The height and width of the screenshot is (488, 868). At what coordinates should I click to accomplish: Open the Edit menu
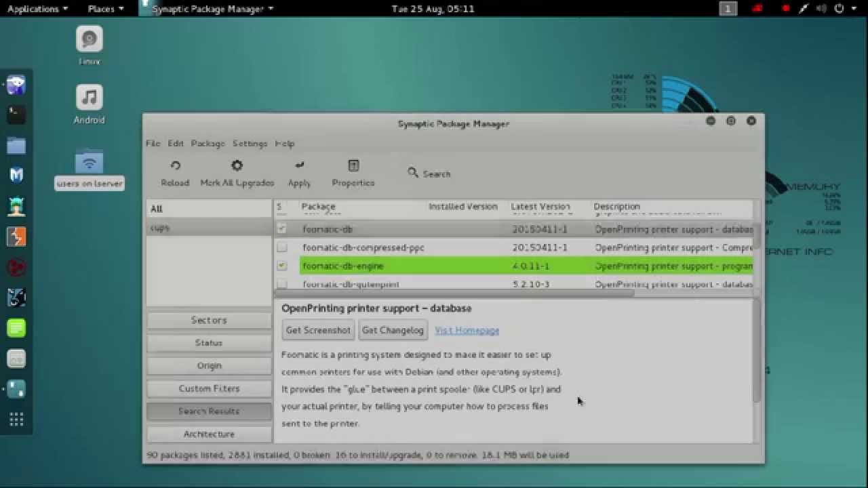click(176, 144)
